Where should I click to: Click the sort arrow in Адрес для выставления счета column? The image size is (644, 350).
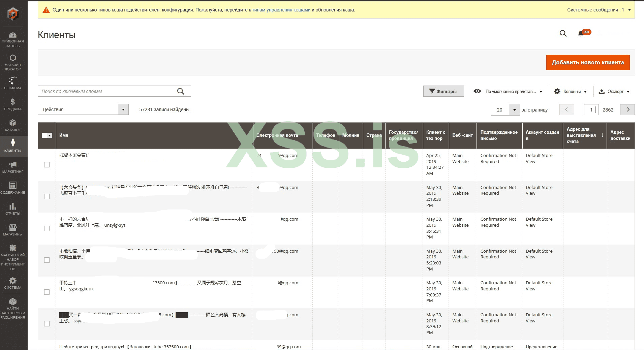pyautogui.click(x=602, y=135)
